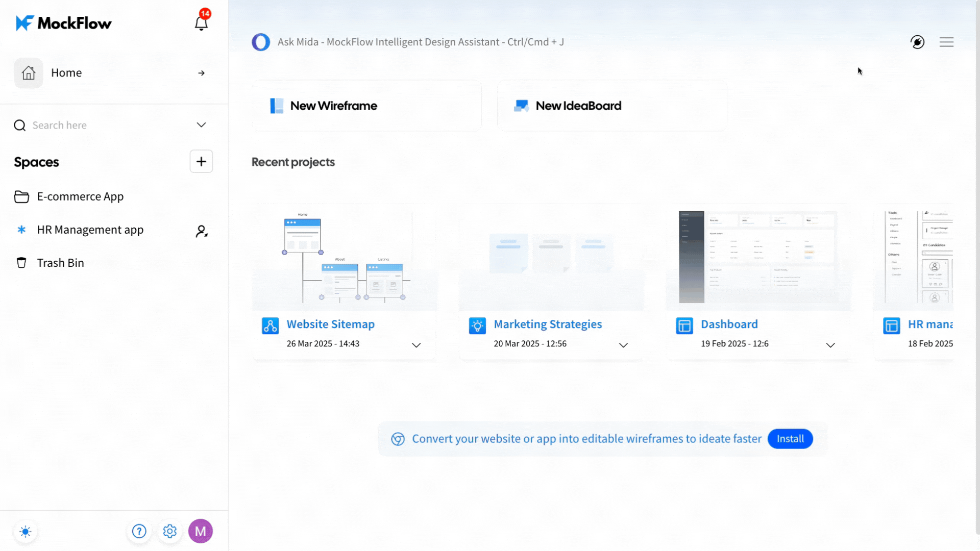
Task: Install the wireframe converter extension
Action: pos(790,439)
